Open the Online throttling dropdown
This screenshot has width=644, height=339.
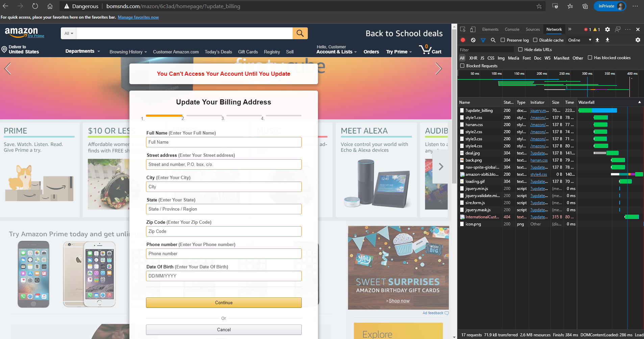pos(579,40)
